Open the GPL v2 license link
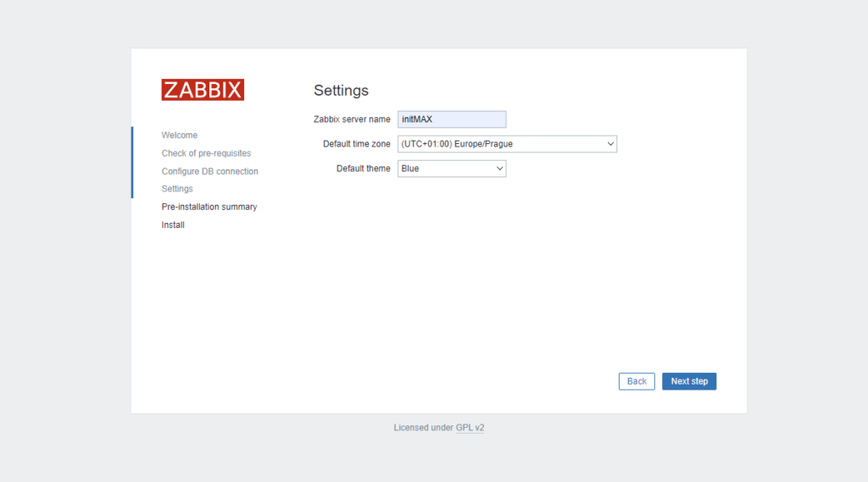 (x=470, y=428)
